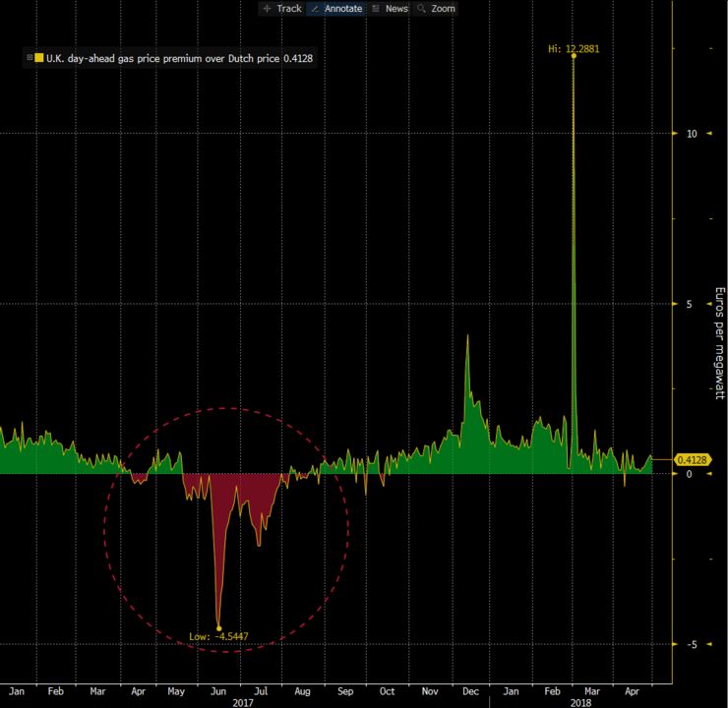Select the Zoom tool
Image resolution: width=728 pixels, height=708 pixels.
click(436, 8)
